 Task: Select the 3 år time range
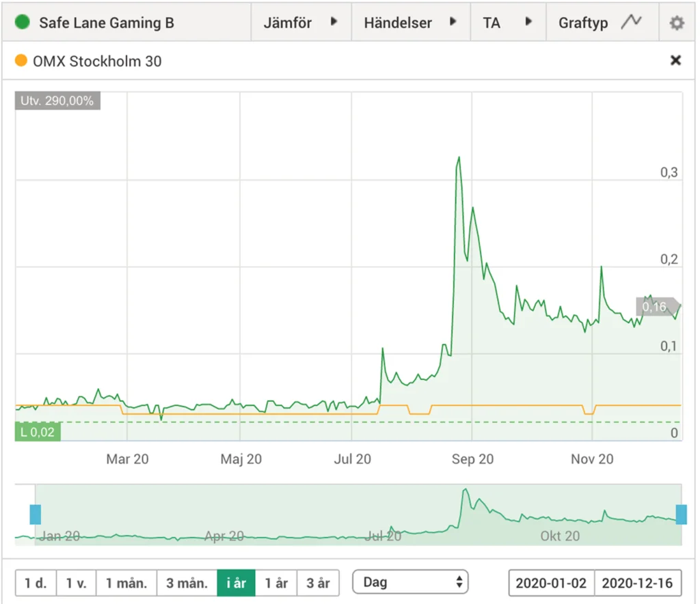click(318, 583)
